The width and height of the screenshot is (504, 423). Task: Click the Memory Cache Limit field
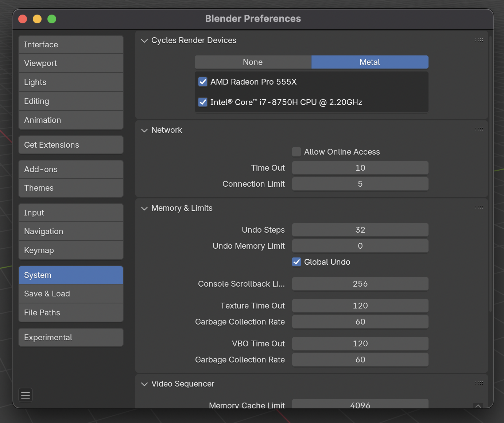click(x=360, y=404)
